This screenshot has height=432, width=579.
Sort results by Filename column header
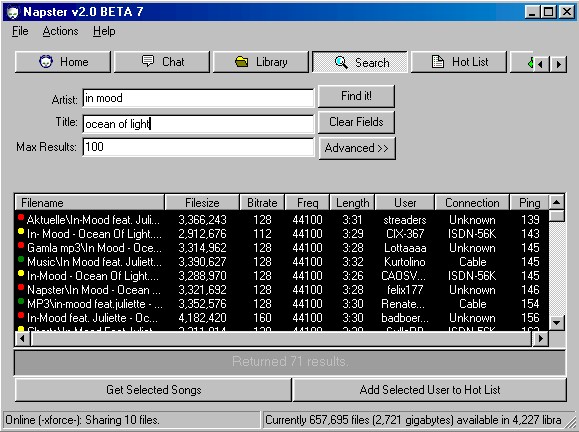(x=90, y=203)
